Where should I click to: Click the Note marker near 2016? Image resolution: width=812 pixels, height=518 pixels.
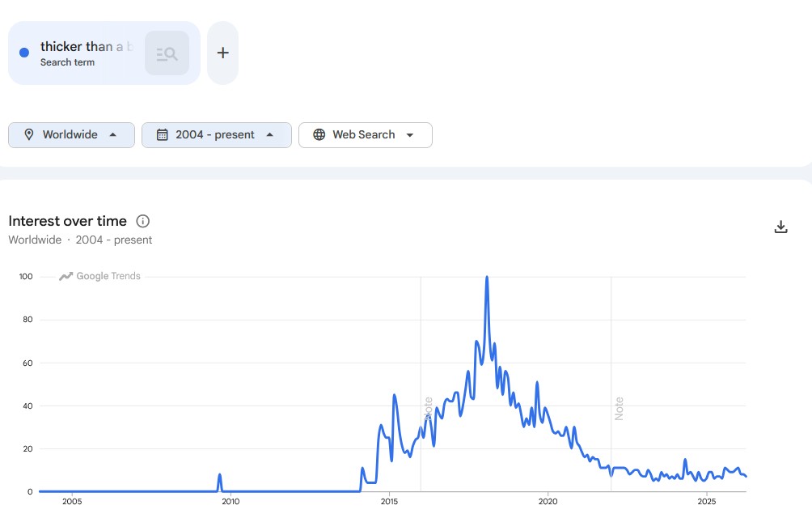pyautogui.click(x=429, y=408)
